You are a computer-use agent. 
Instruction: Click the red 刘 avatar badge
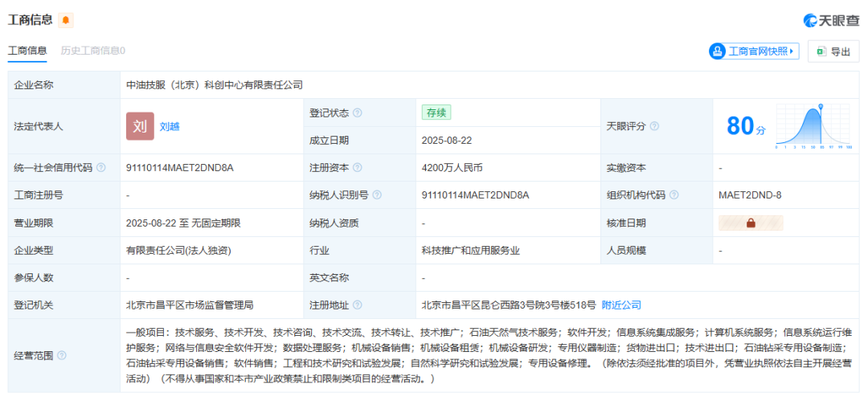click(140, 126)
